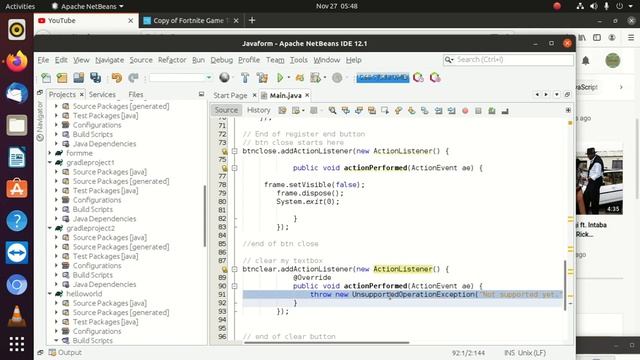Show the History view of Main.java

click(x=258, y=110)
